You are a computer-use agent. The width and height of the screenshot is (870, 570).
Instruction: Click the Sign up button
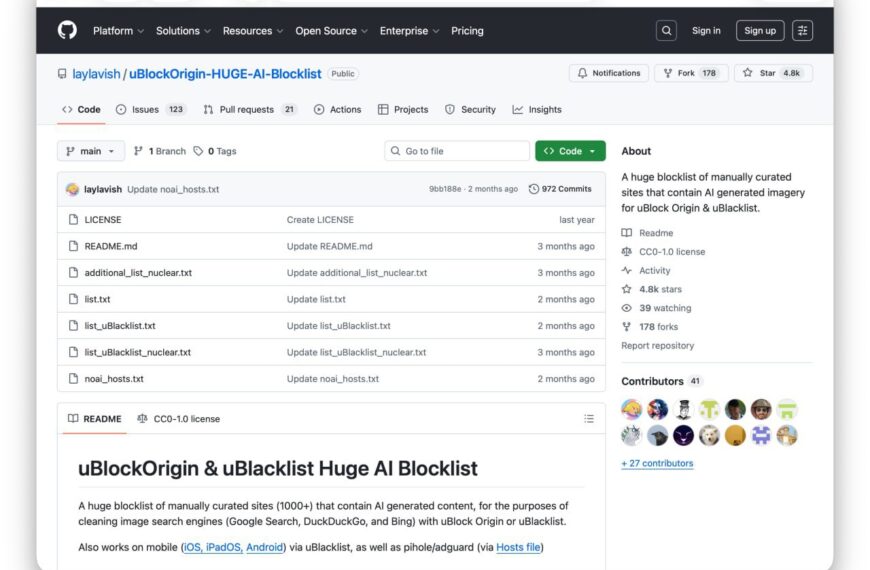(760, 31)
